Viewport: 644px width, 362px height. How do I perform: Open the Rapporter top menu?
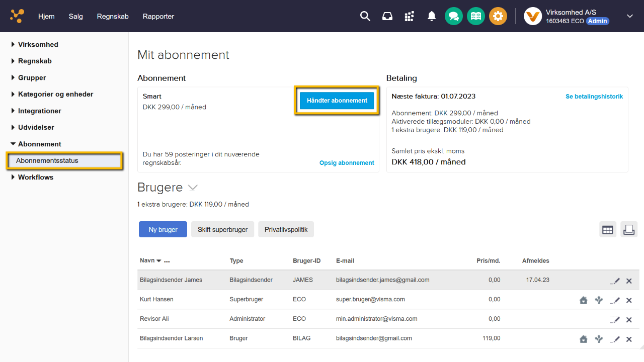pyautogui.click(x=158, y=16)
